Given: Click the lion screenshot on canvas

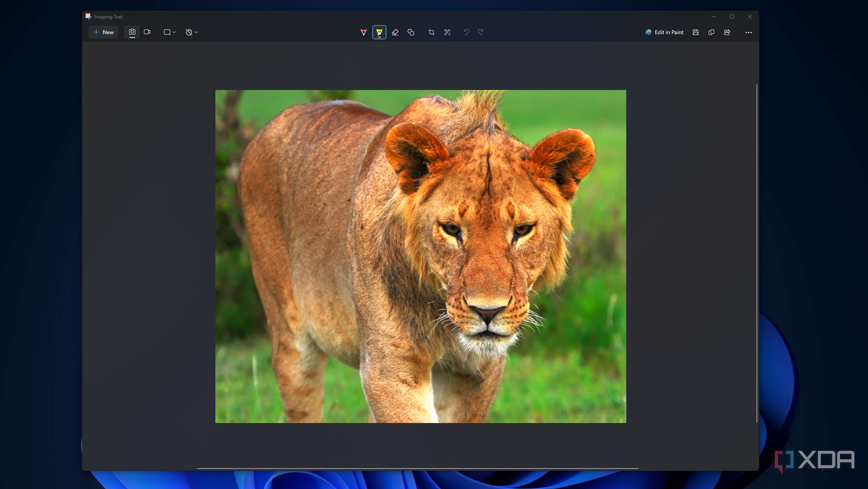Looking at the screenshot, I should tap(421, 256).
